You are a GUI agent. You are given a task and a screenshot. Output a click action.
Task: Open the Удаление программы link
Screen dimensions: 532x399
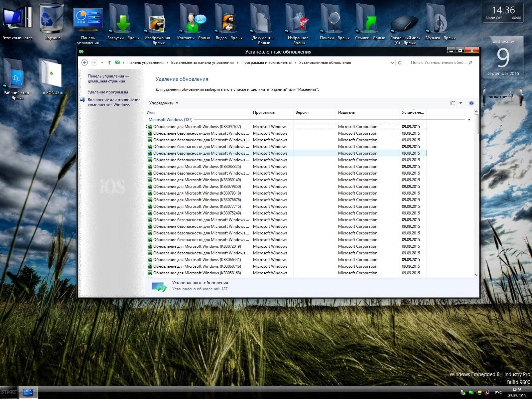(x=108, y=92)
